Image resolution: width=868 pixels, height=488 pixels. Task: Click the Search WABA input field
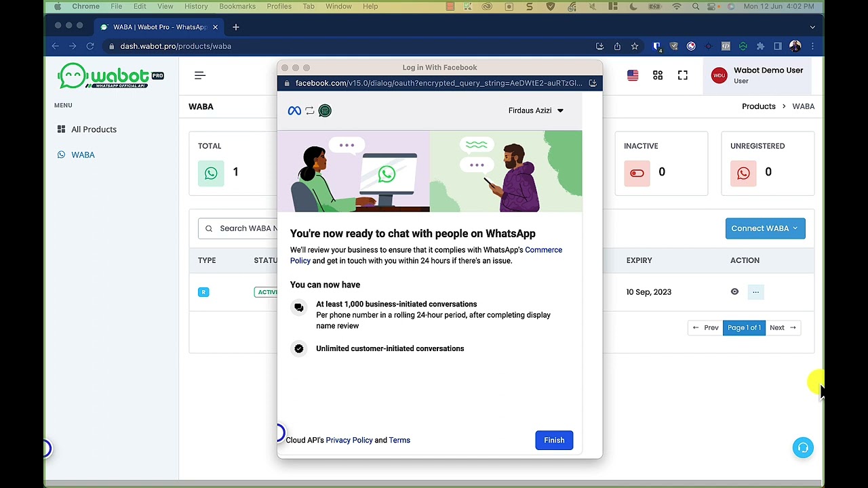coord(239,228)
